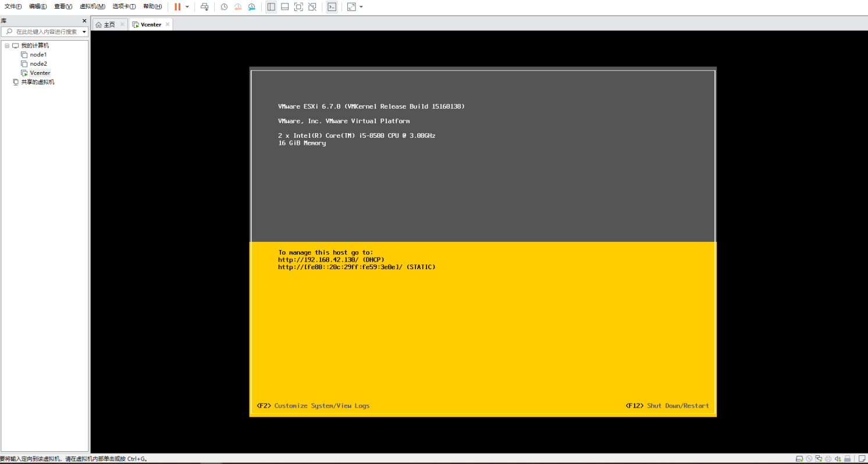Open the 编辑(E) menu
868x464 pixels.
click(x=38, y=6)
